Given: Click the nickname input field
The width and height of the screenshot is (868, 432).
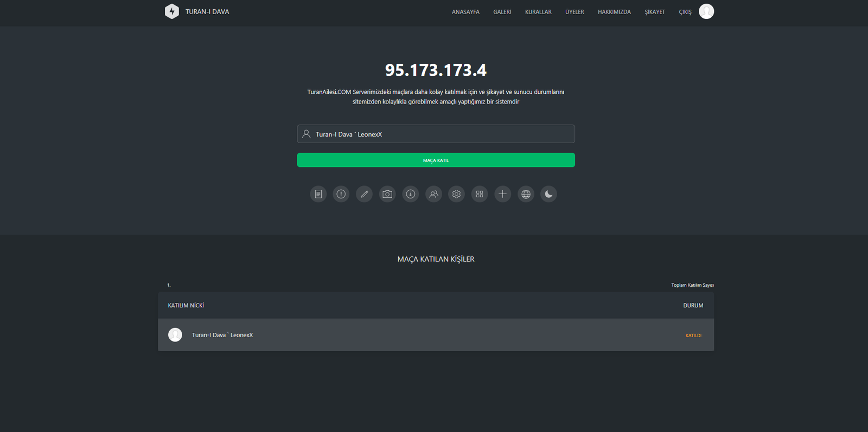Looking at the screenshot, I should tap(436, 134).
